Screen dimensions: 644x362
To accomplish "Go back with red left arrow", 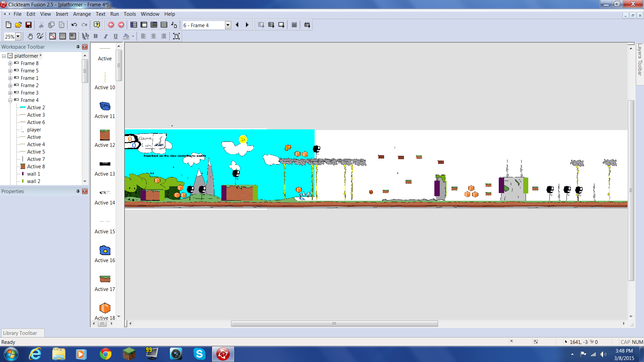I will click(x=111, y=25).
